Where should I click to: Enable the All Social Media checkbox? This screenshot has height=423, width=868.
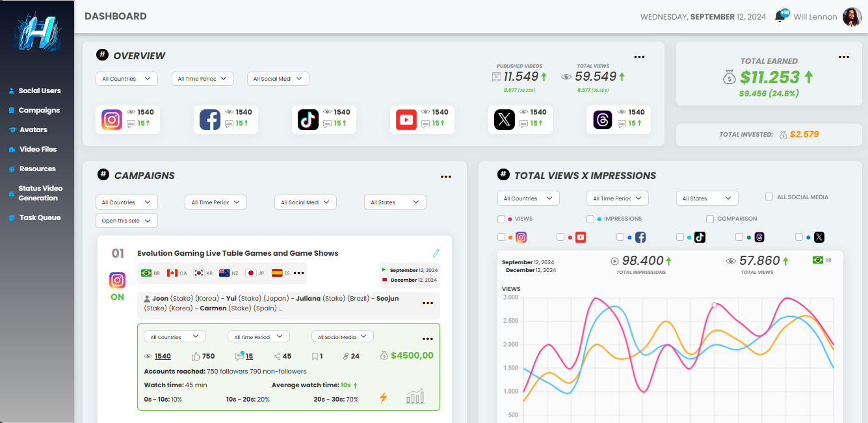(x=769, y=197)
